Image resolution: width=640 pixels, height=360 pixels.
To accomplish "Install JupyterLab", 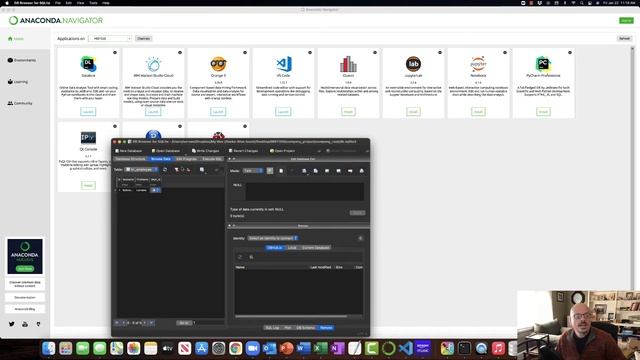I will pyautogui.click(x=413, y=111).
